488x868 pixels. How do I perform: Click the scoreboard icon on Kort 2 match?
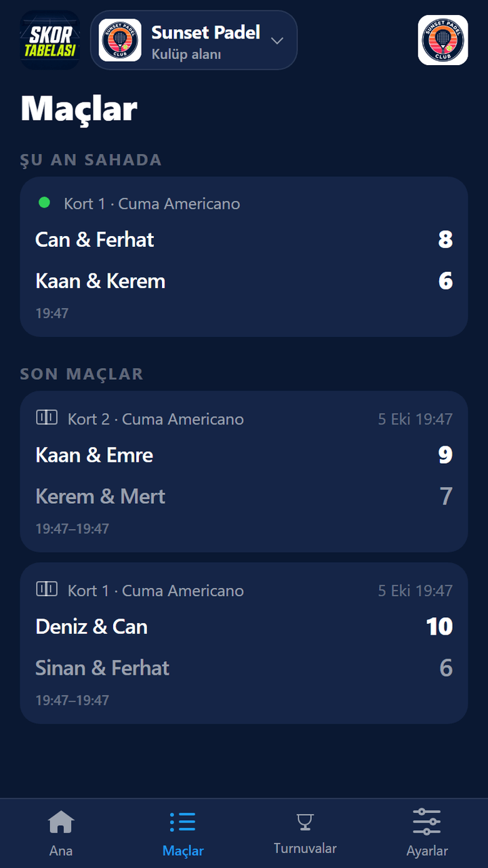(47, 418)
